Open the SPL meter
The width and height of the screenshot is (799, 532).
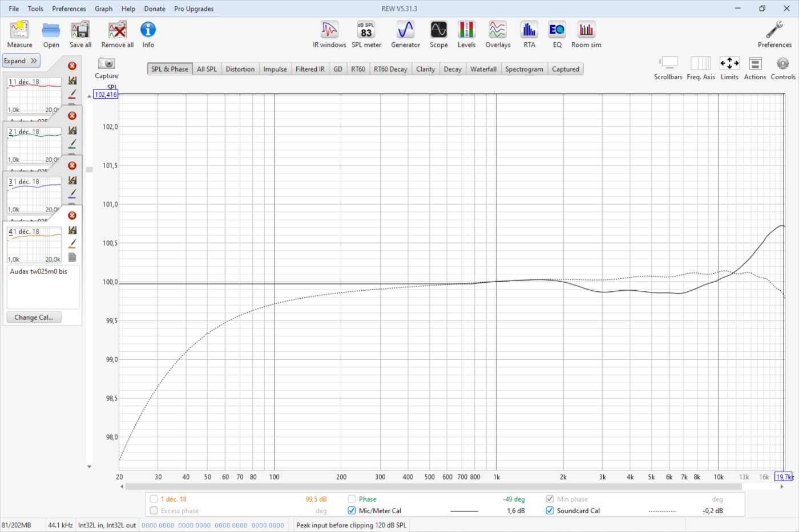click(366, 34)
